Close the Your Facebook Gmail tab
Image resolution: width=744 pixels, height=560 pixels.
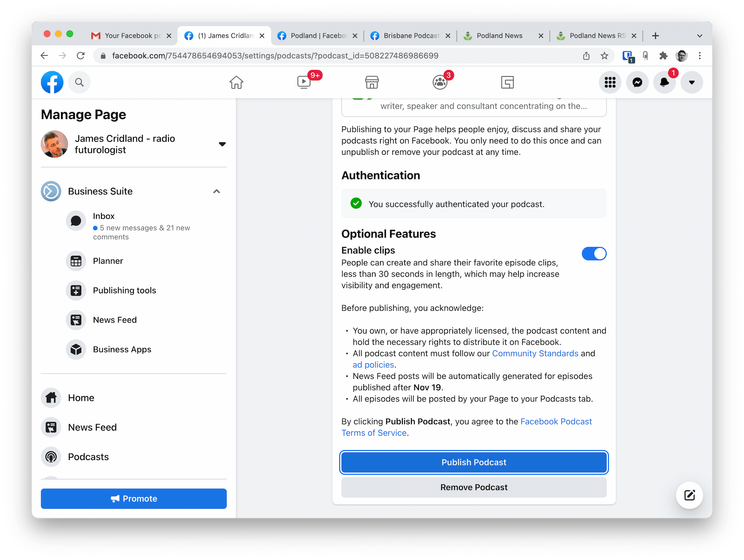pyautogui.click(x=169, y=36)
